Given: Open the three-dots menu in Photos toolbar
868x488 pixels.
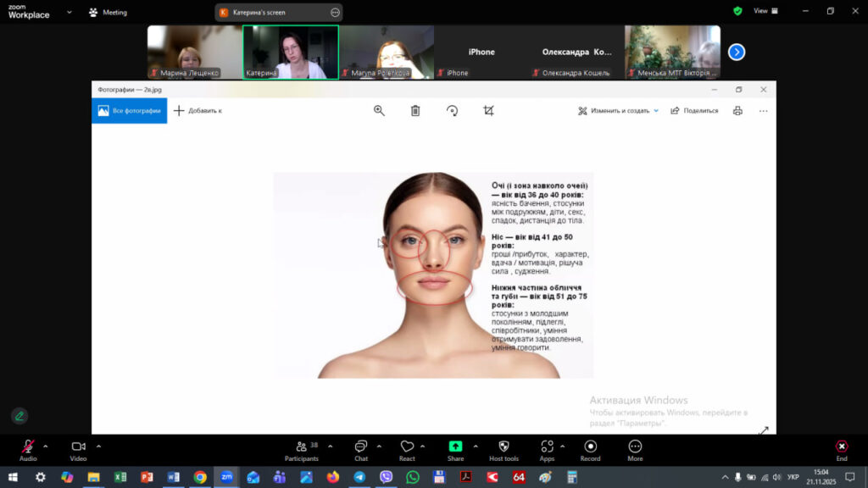Looking at the screenshot, I should [x=763, y=110].
